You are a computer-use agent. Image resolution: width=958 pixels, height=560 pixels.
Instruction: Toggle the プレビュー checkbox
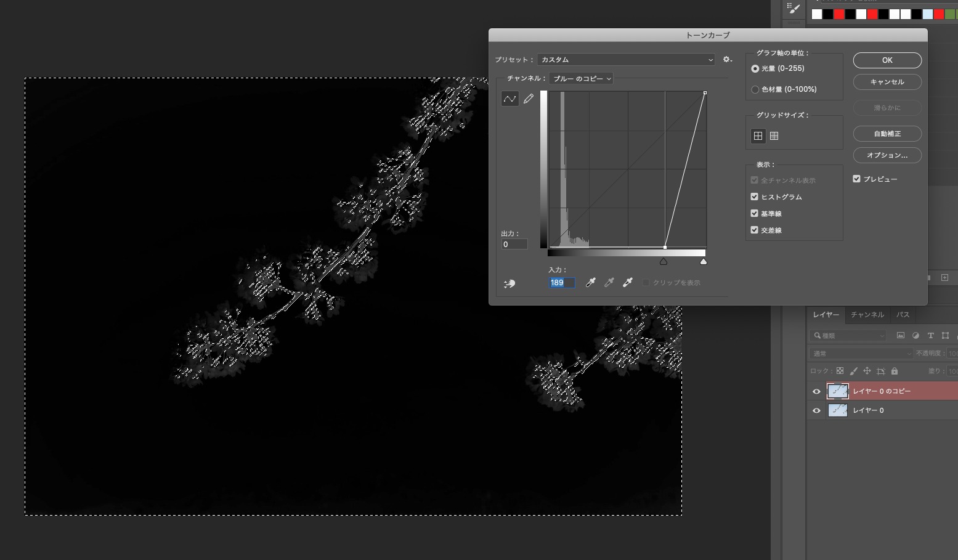tap(856, 179)
